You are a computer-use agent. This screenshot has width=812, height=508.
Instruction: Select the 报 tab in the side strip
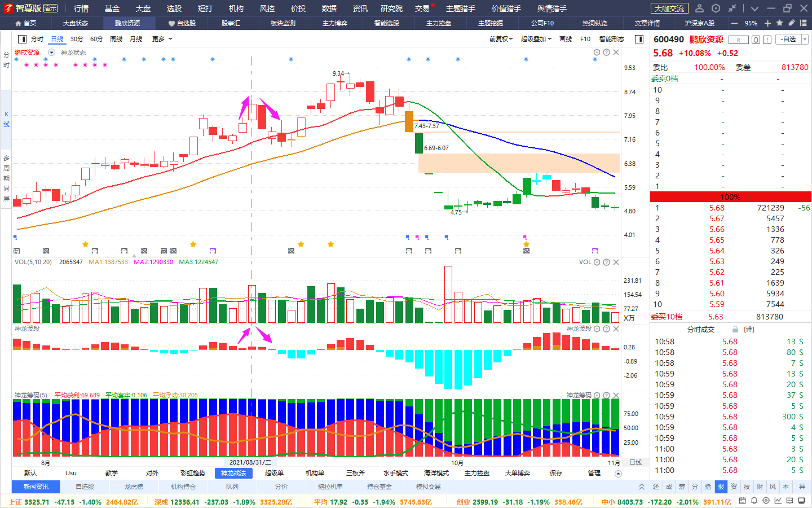click(721, 487)
